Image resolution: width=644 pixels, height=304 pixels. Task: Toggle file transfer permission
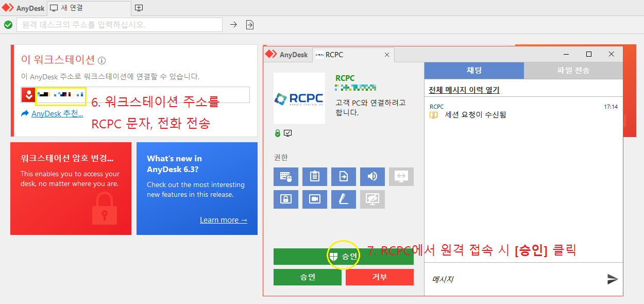(x=344, y=177)
